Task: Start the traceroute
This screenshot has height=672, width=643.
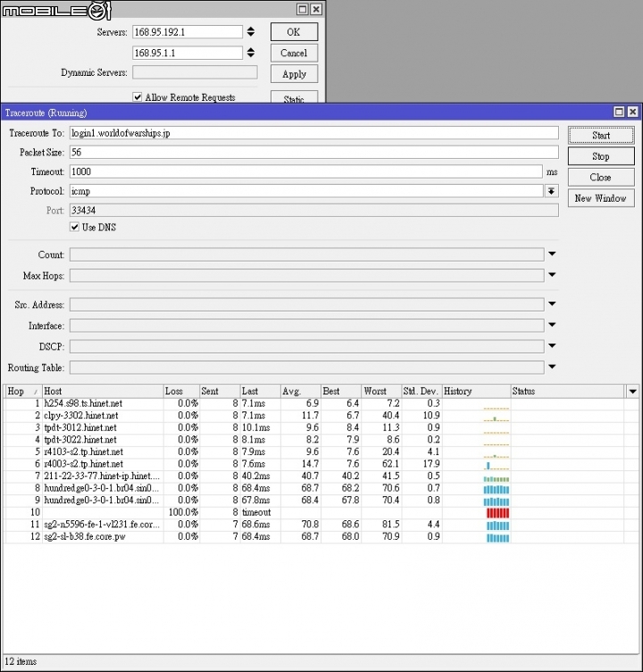Action: [601, 136]
